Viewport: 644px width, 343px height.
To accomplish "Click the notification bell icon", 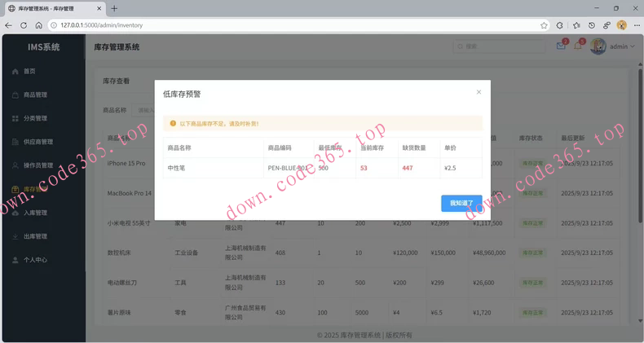I will pos(577,46).
